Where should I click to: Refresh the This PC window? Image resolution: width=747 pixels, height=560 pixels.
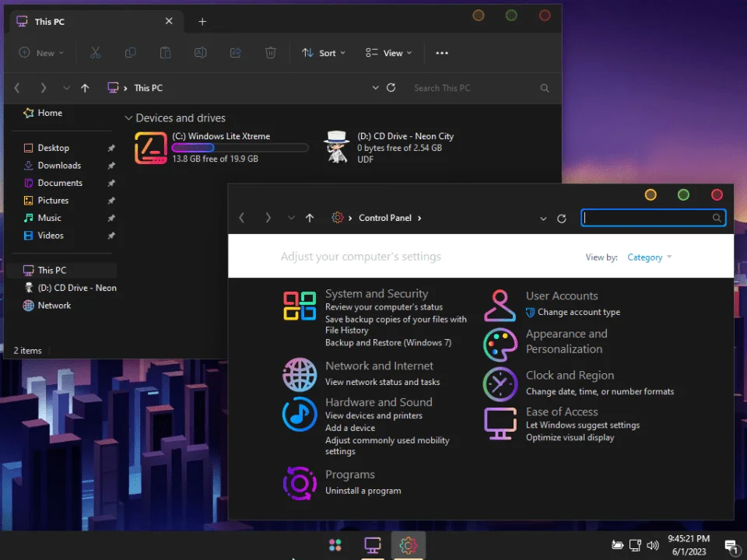coord(391,88)
